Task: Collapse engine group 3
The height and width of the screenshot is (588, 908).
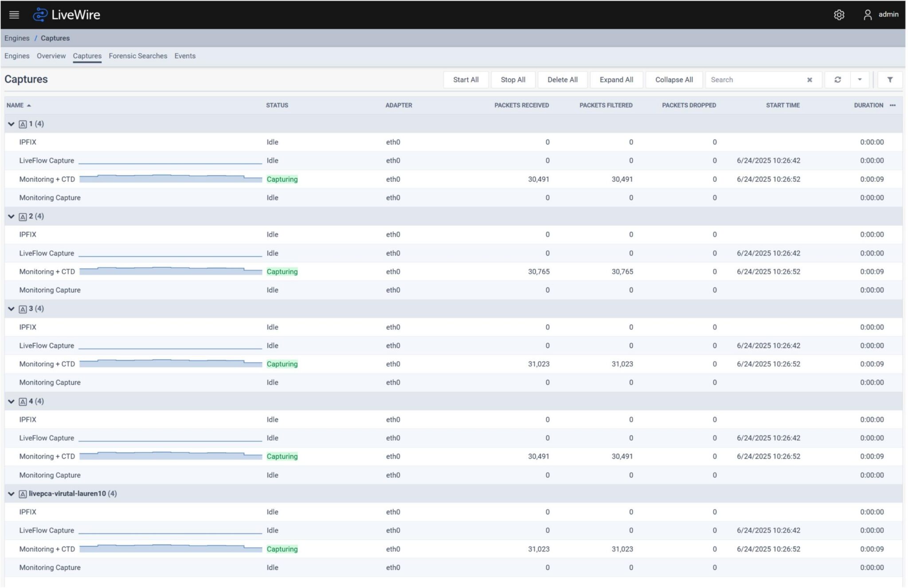Action: [11, 309]
